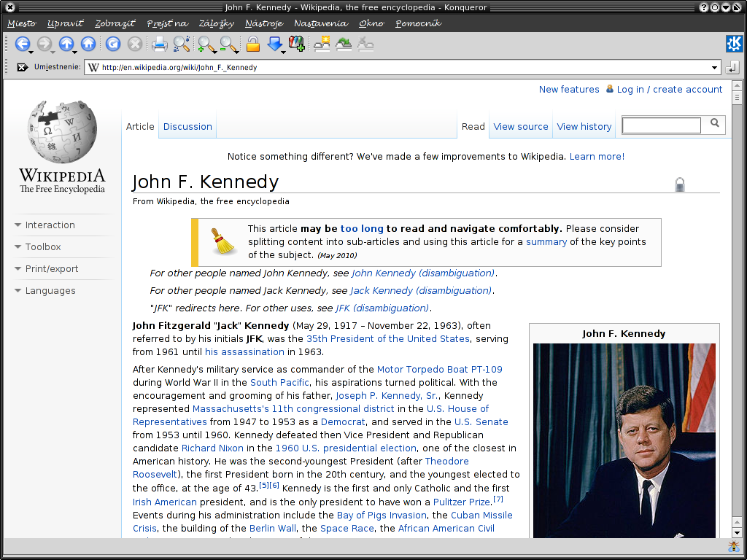Click the blue download arrow icon
This screenshot has height=560, width=747.
click(274, 44)
